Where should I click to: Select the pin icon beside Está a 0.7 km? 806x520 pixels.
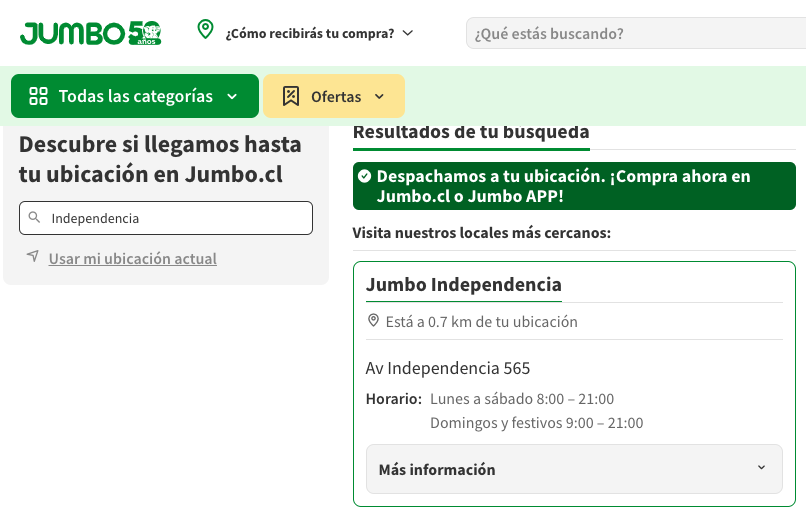[373, 321]
